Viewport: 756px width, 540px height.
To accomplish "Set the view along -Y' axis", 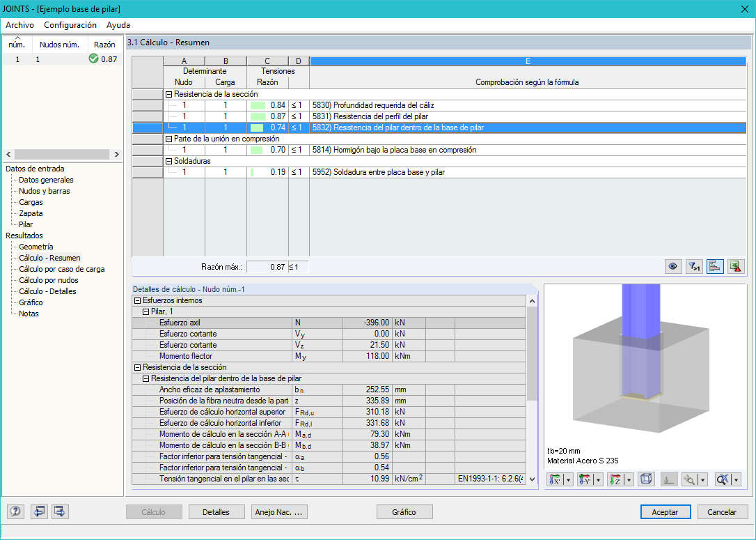I will 585,479.
